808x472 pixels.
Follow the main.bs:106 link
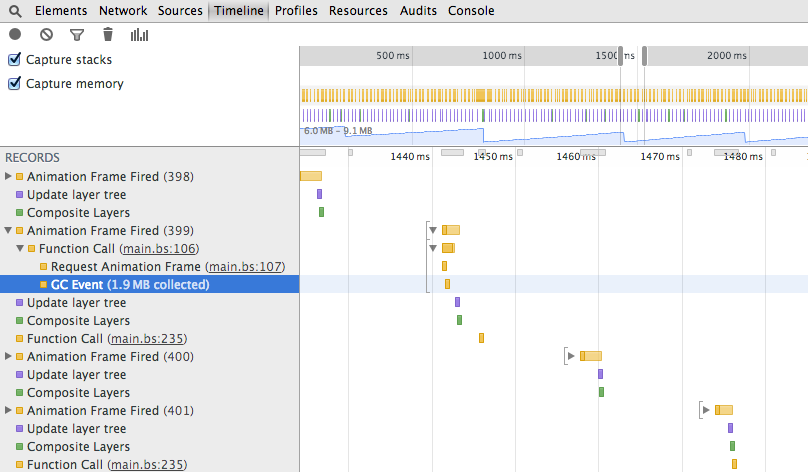[159, 249]
